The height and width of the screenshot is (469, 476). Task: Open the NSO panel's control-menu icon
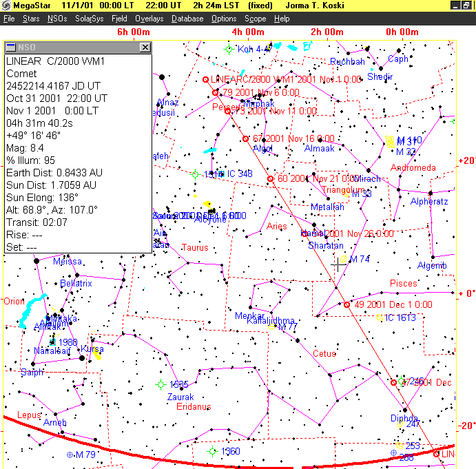point(11,48)
